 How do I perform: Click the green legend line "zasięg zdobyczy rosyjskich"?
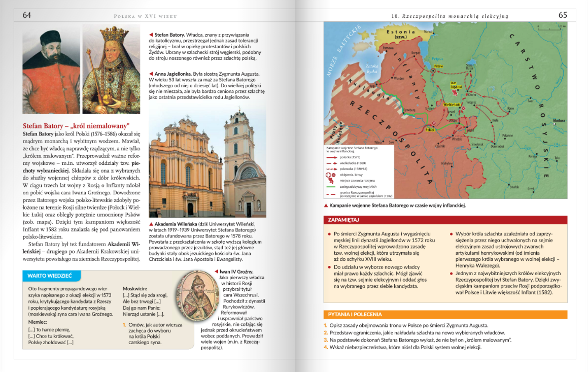[331, 186]
